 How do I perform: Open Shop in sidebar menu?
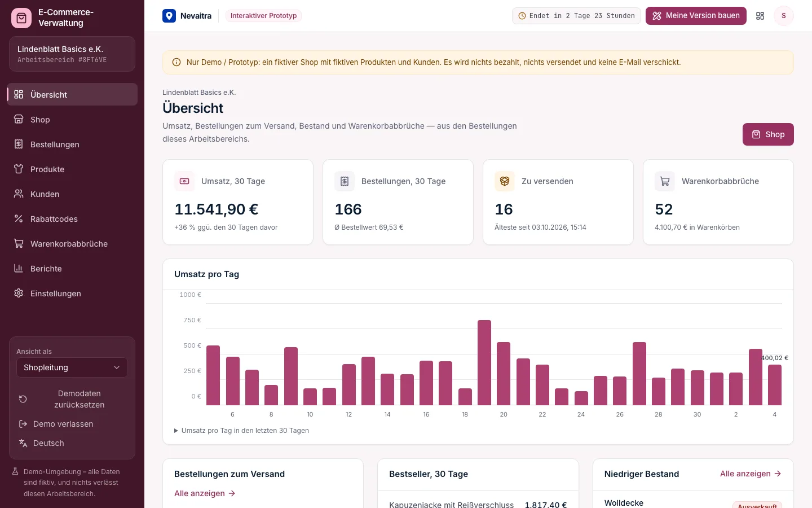pyautogui.click(x=72, y=119)
